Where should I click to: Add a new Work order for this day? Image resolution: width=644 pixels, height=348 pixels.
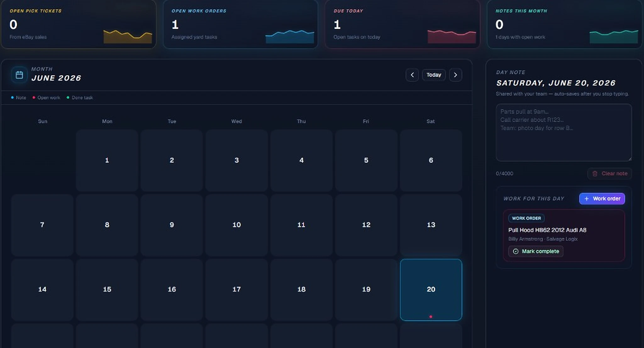click(x=602, y=198)
